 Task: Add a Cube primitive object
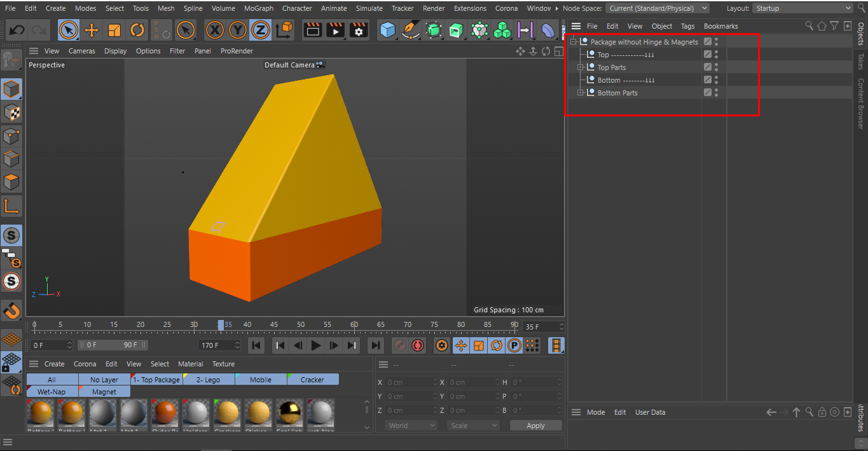tap(387, 30)
